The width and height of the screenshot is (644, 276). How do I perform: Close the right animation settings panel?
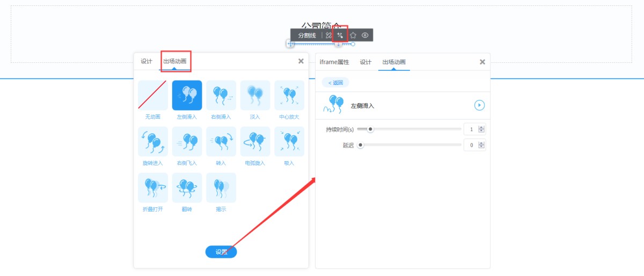[x=482, y=62]
